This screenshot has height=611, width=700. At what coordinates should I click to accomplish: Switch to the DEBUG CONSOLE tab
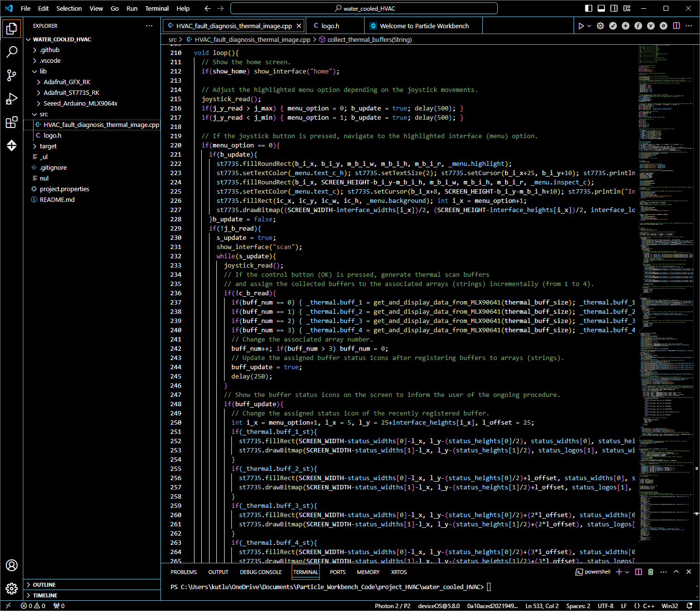pyautogui.click(x=261, y=572)
